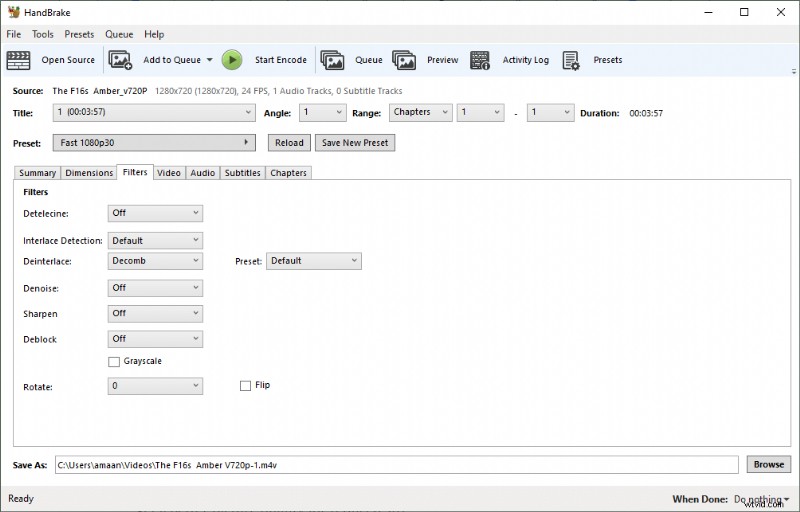
Task: Open the Queue via its stacked-images icon
Action: tap(332, 60)
